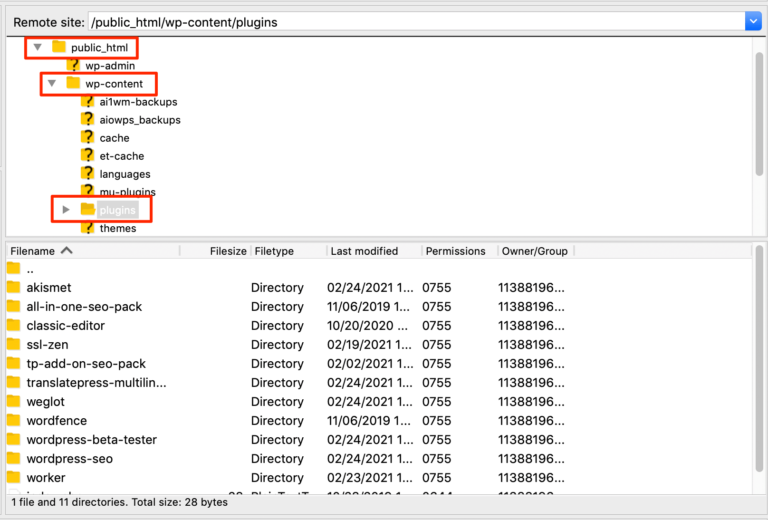Screen dimensions: 768x520
Task: Select the plugins folder icon in tree
Action: 88,209
